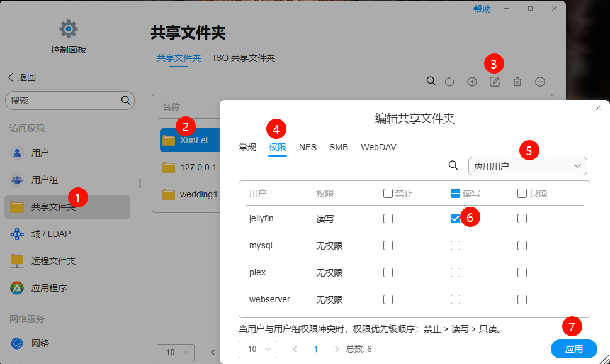Go to previous page in dialog pagination
610x364 pixels.
295,350
